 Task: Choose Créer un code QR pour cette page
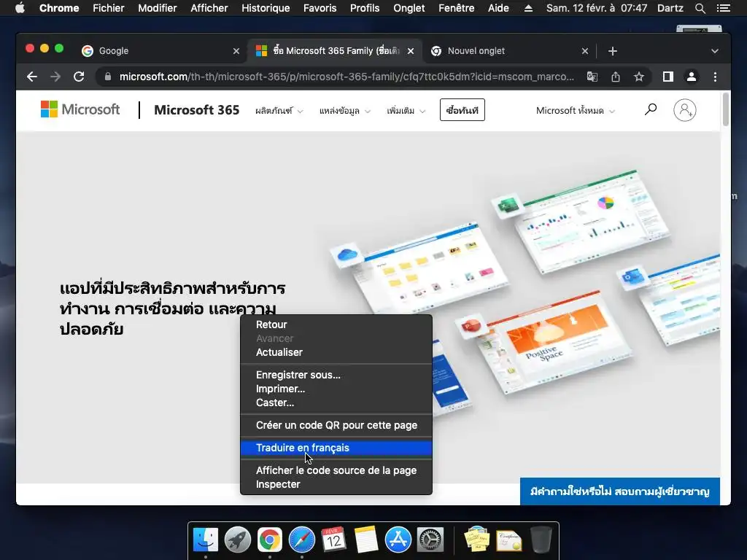point(336,425)
